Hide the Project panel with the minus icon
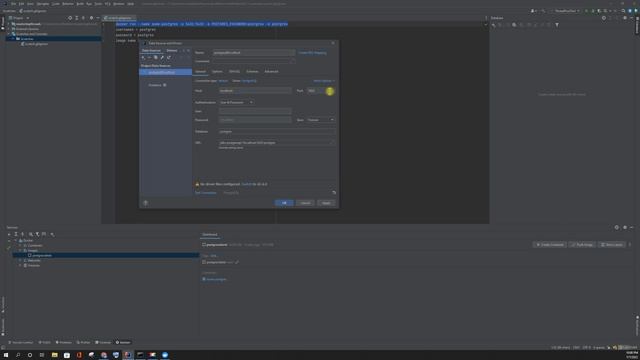 point(98,18)
